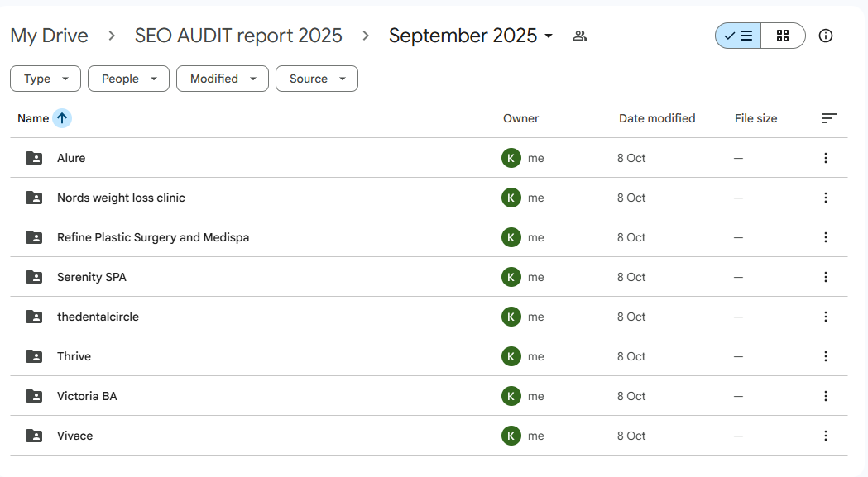Click the shared folder people icon
868x477 pixels.
pyautogui.click(x=580, y=36)
